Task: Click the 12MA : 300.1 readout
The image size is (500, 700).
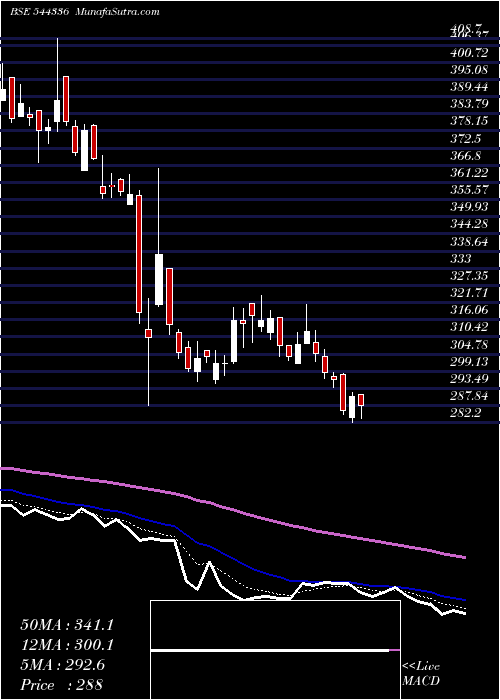Action: pyautogui.click(x=67, y=645)
